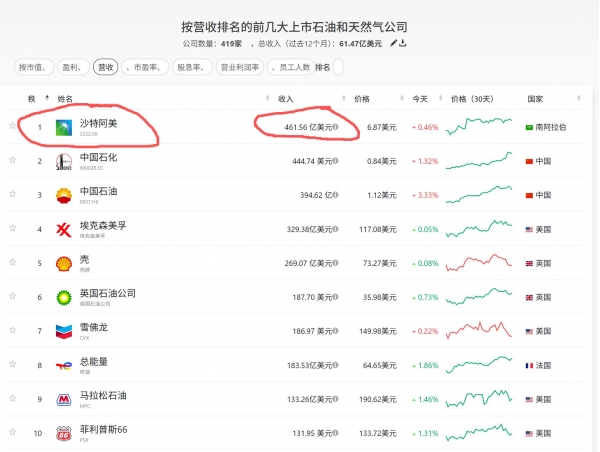Open the 马拉松石油 company link
This screenshot has width=600, height=452.
(103, 395)
